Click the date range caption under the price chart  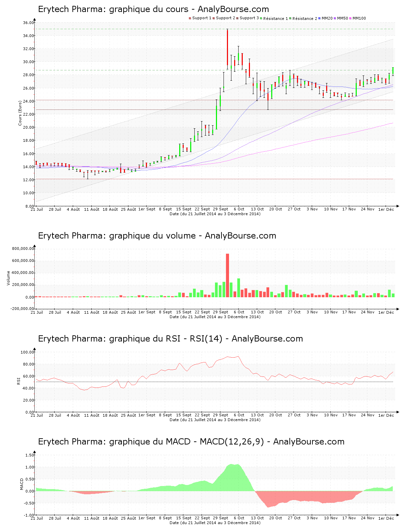[215, 214]
